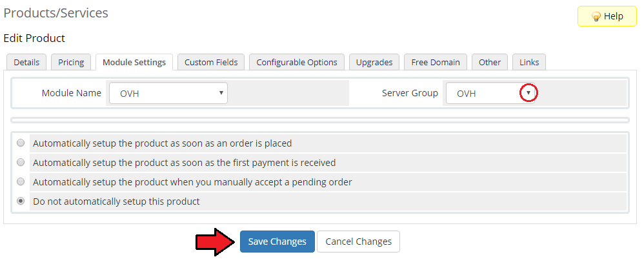Click the Save Changes button
The image size is (644, 268).
[277, 242]
